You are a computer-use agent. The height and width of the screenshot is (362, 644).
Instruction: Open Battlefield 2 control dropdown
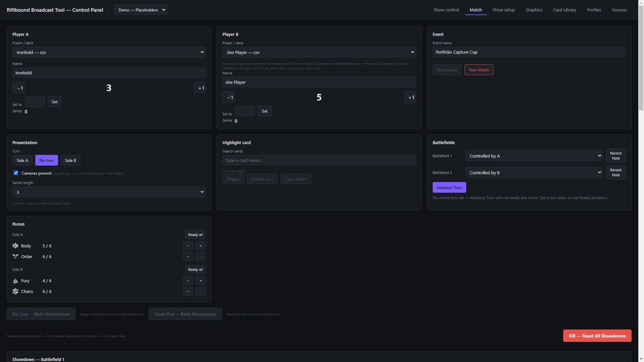pyautogui.click(x=534, y=172)
